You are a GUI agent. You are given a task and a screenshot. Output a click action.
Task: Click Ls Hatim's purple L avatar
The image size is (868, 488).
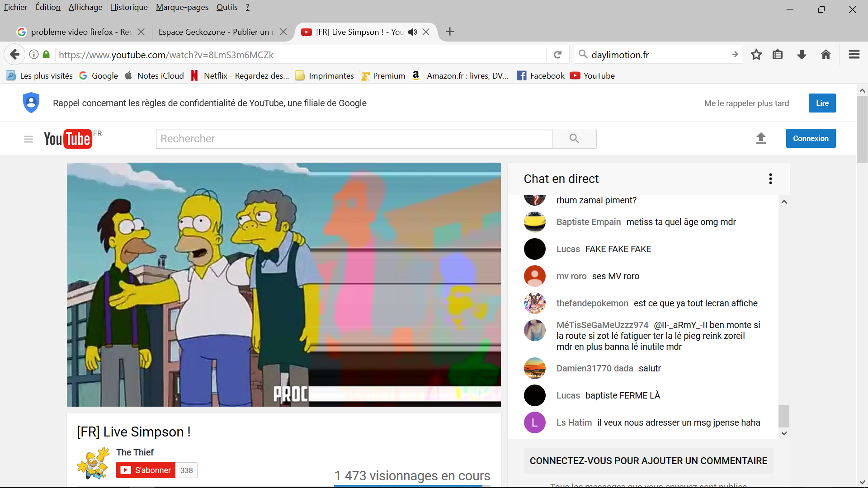point(535,422)
